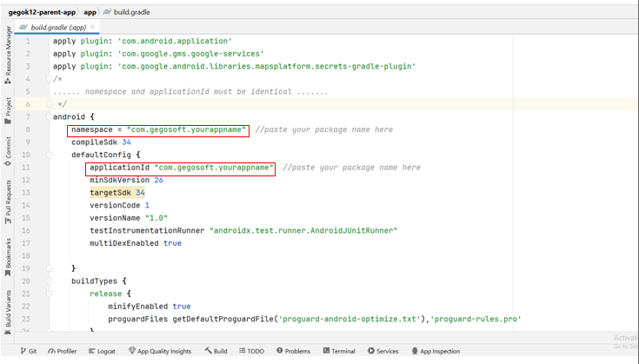Click the AndroidJUnitRunner string
Screen dimensions: 639x364
pyautogui.click(x=303, y=230)
